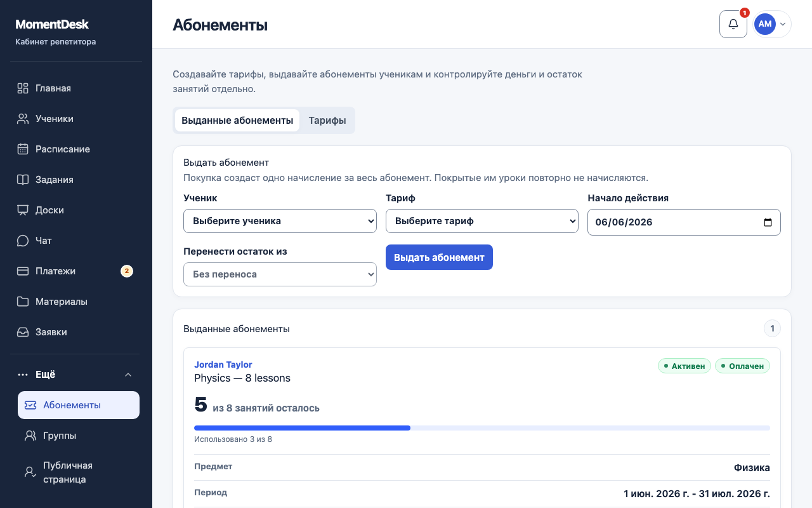Viewport: 812px width, 508px height.
Task: Click the AM user avatar
Action: coord(765,24)
